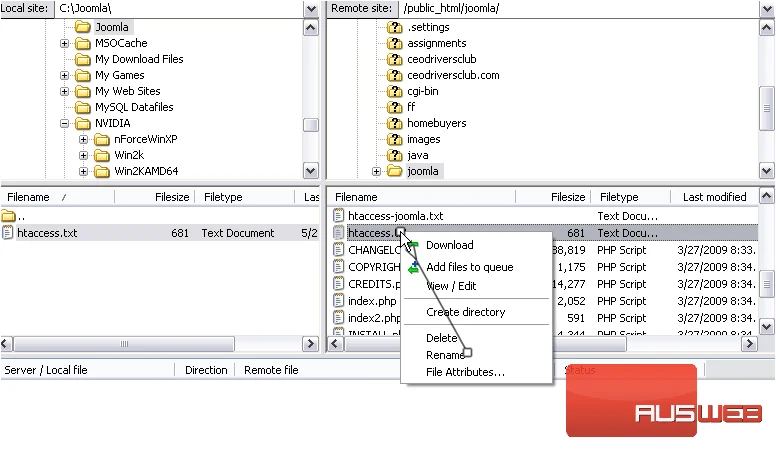Viewport: 776px width, 450px height.
Task: Click the NVIDIA folder icon
Action: pyautogui.click(x=83, y=123)
